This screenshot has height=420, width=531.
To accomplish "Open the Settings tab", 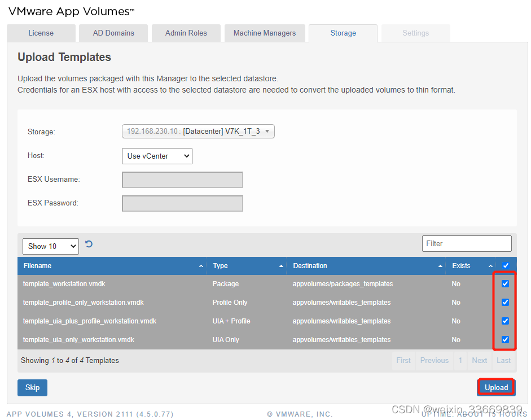I will coord(415,33).
